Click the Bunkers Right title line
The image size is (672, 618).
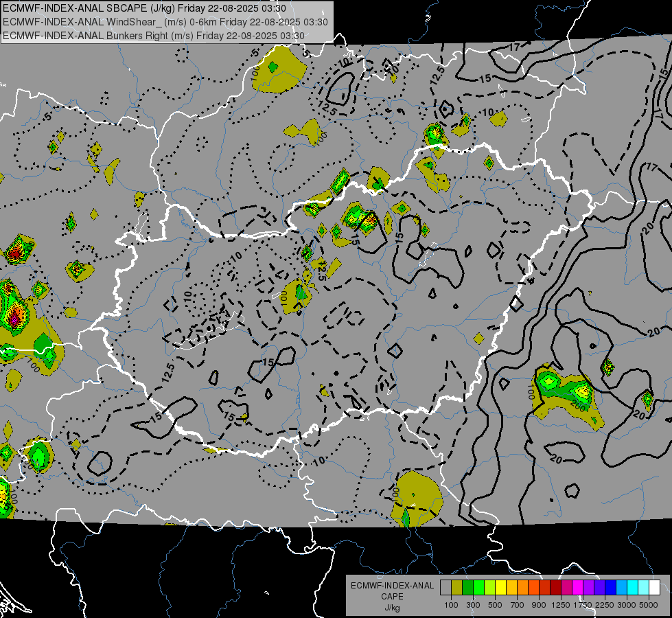tap(154, 36)
